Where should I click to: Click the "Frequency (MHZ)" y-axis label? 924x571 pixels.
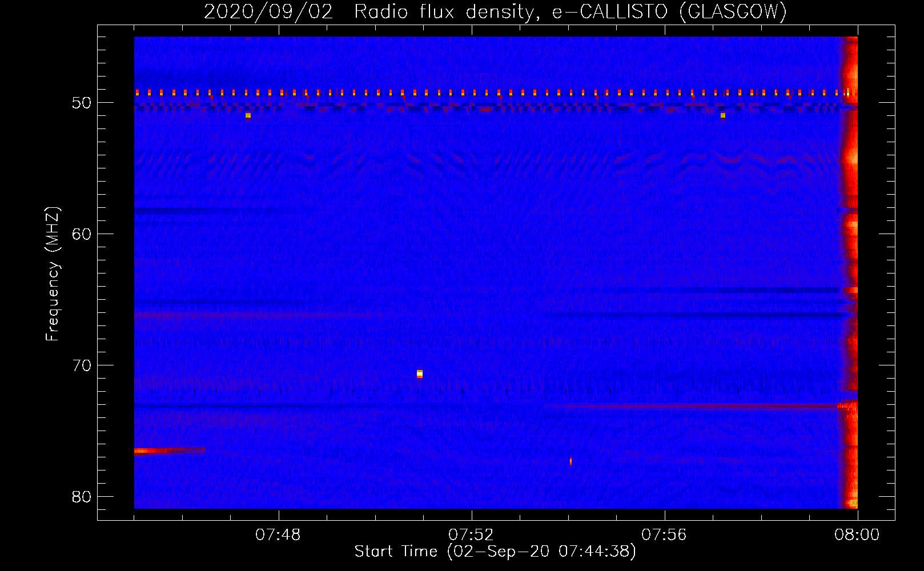(x=53, y=274)
